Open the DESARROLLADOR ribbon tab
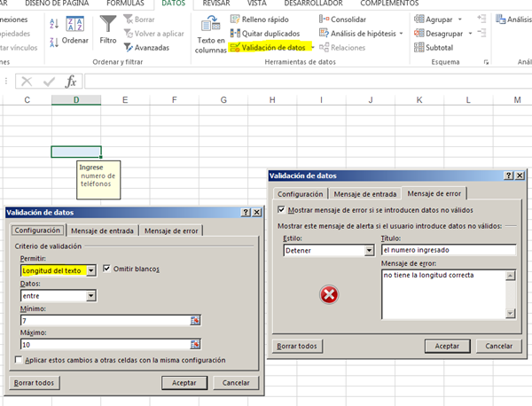 pos(313,4)
